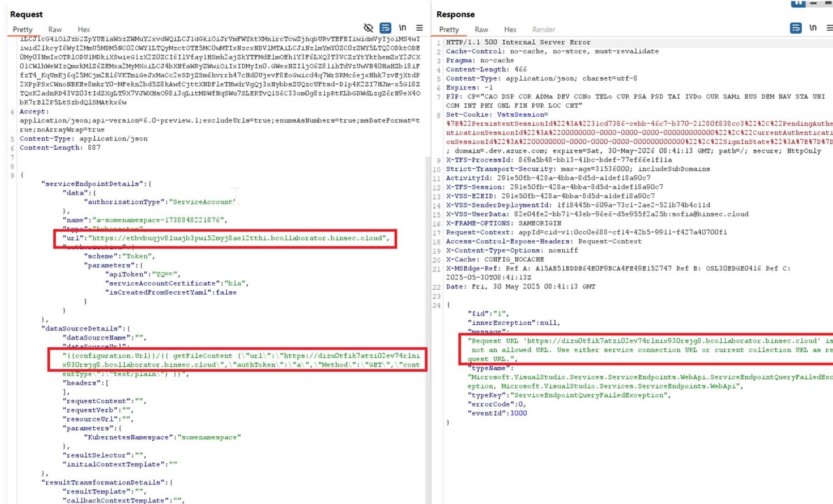Open the Hex view of the request

pyautogui.click(x=83, y=29)
